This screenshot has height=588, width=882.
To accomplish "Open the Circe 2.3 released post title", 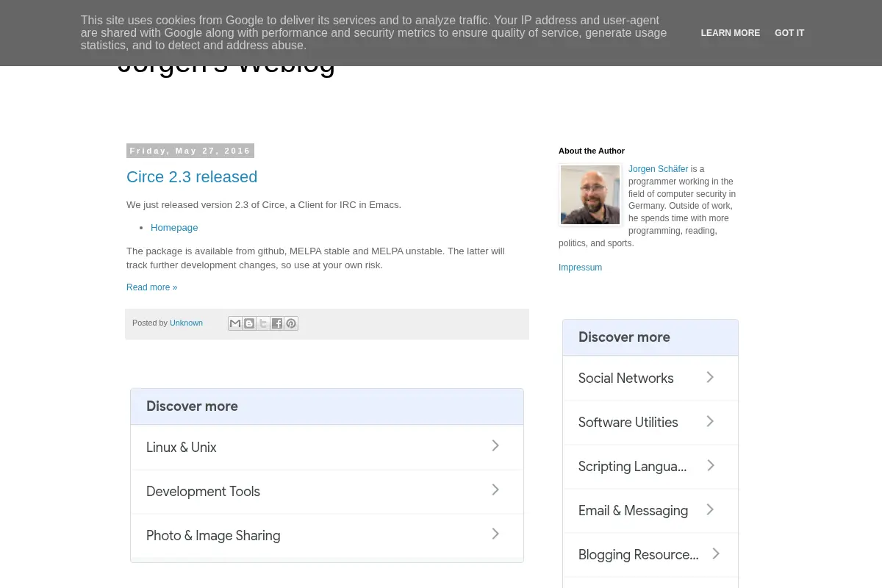I will point(192,177).
